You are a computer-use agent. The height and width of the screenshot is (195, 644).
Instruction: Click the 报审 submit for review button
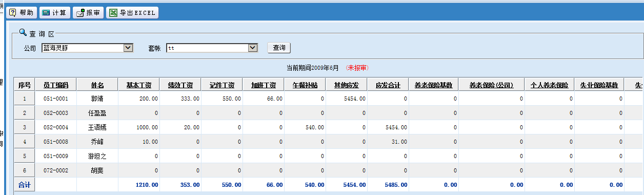pyautogui.click(x=88, y=13)
